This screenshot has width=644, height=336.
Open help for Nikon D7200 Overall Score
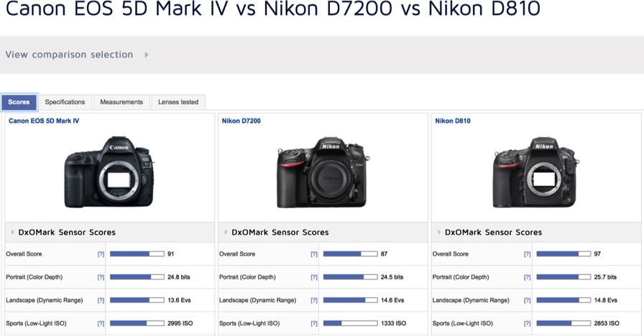314,254
